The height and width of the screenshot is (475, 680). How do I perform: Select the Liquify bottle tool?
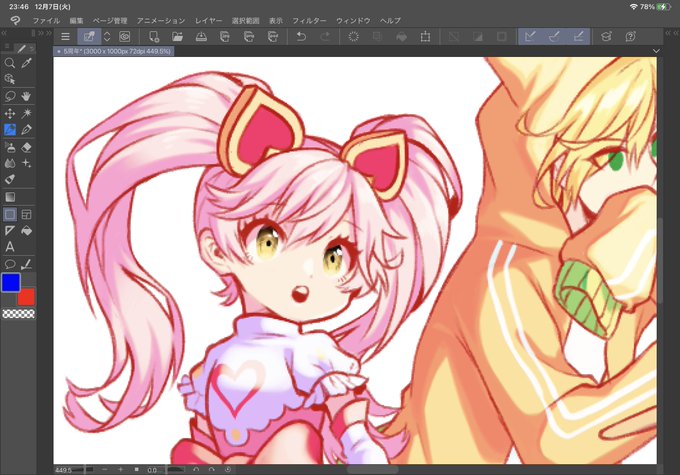[10, 179]
